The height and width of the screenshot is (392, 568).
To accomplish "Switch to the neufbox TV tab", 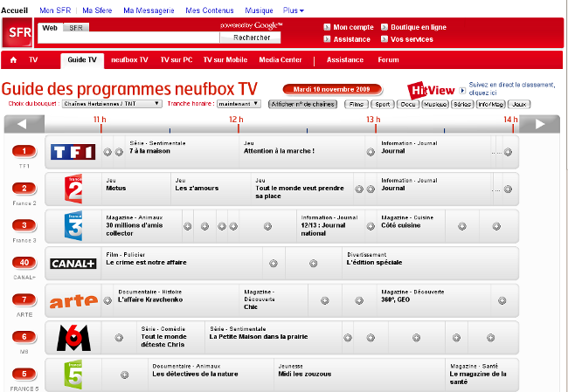I will point(130,60).
